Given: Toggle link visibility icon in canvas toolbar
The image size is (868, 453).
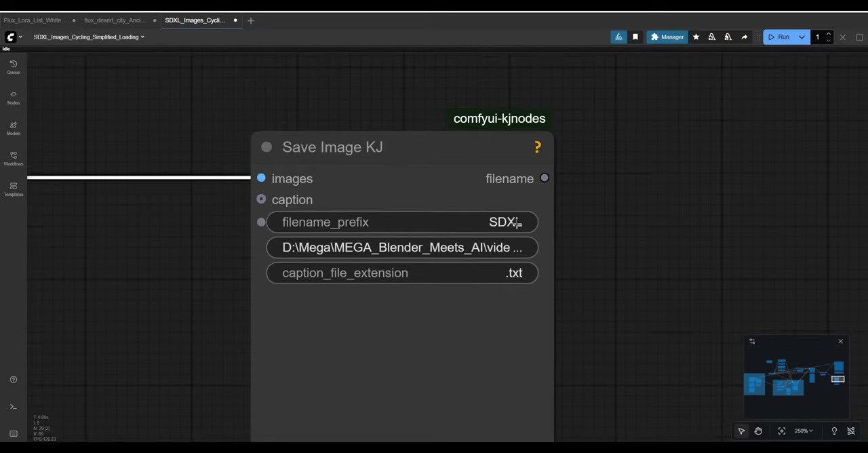Looking at the screenshot, I should point(851,431).
